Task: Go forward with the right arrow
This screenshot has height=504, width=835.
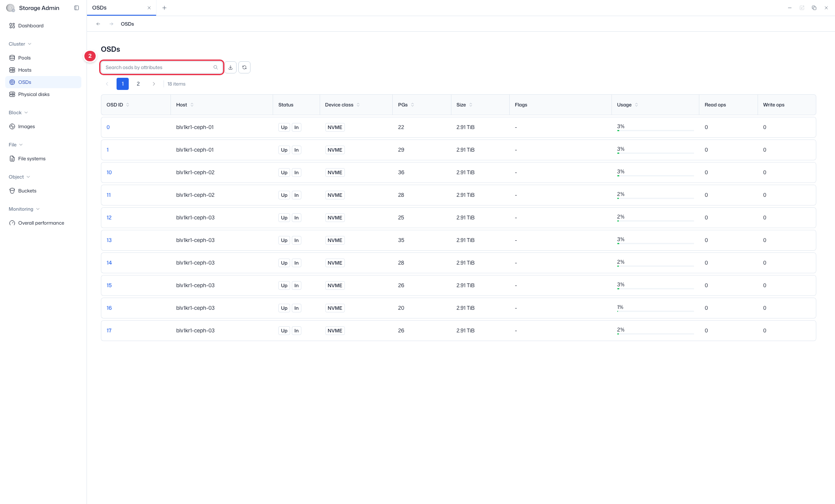Action: click(x=111, y=24)
